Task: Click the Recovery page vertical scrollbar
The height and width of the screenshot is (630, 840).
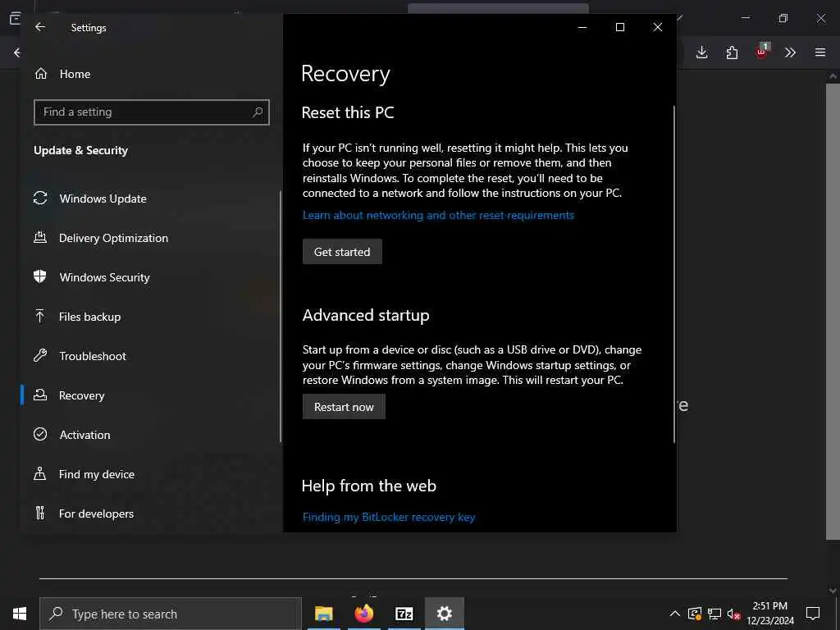Action: 673,273
